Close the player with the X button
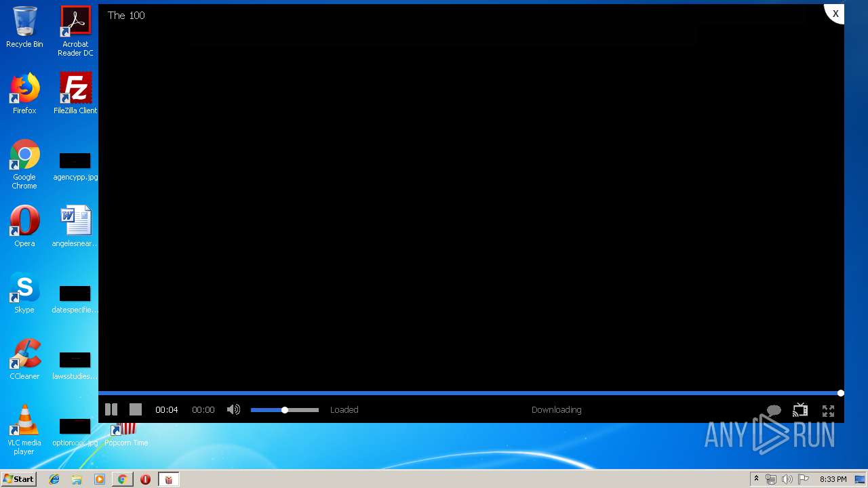Screen dimensions: 868x488 pyautogui.click(x=835, y=14)
